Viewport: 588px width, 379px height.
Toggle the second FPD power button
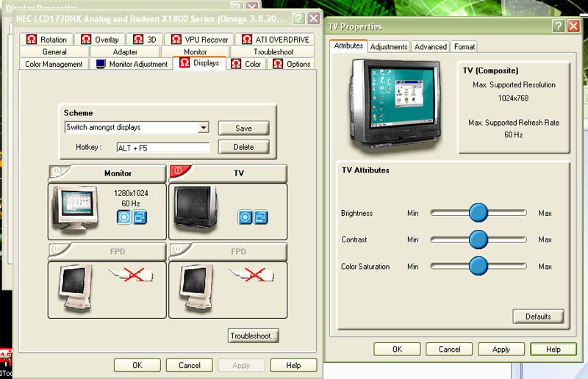(178, 249)
